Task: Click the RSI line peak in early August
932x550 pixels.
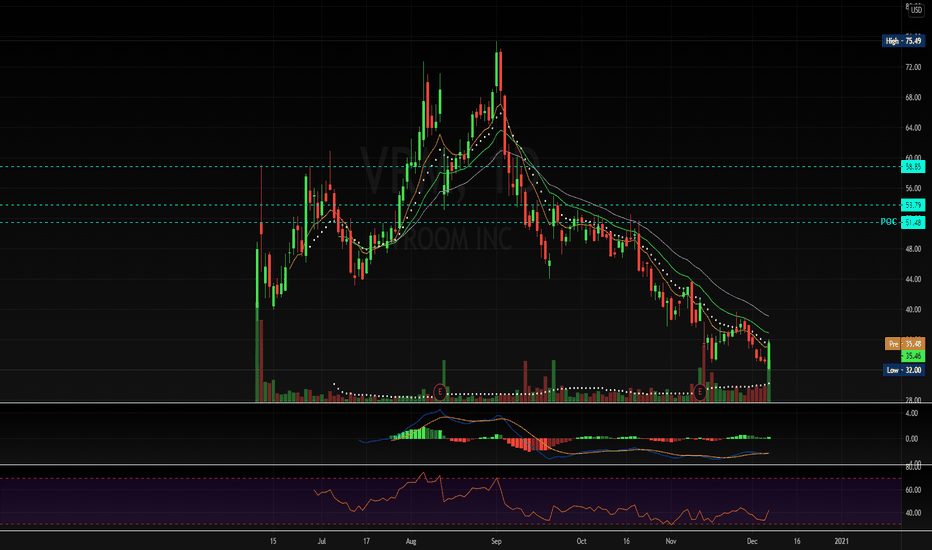Action: [423, 474]
